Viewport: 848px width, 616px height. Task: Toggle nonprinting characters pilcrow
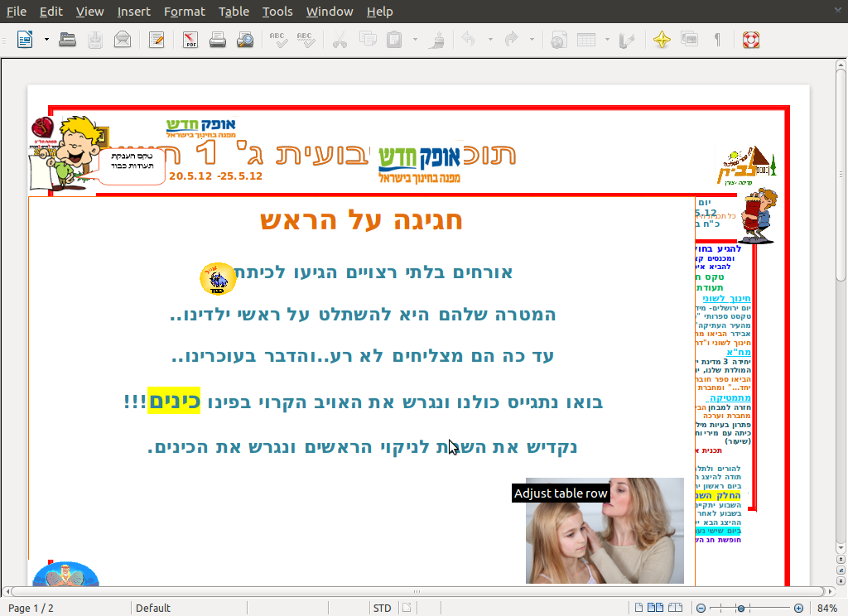click(x=717, y=39)
